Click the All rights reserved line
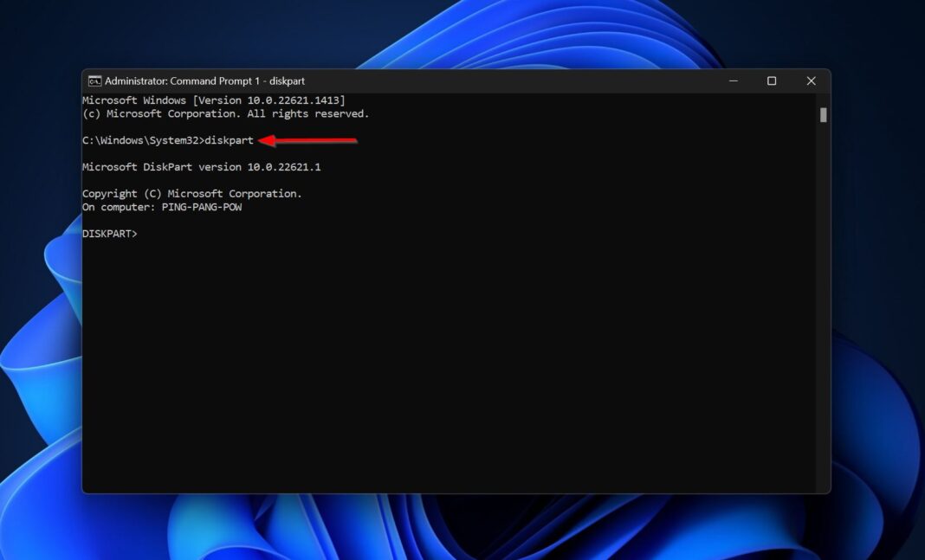 225,113
